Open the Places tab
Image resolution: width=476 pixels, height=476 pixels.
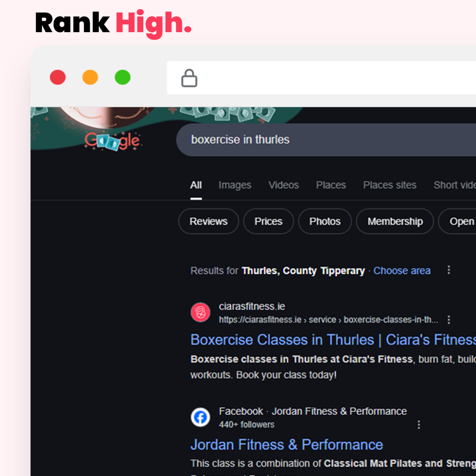click(331, 185)
